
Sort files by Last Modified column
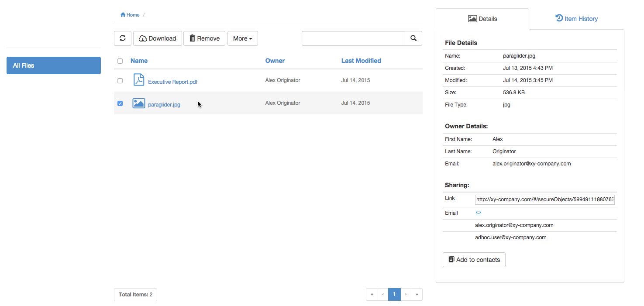pos(361,61)
